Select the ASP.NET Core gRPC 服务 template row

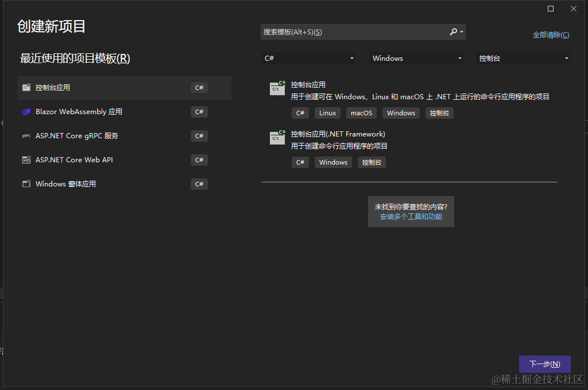(x=124, y=135)
